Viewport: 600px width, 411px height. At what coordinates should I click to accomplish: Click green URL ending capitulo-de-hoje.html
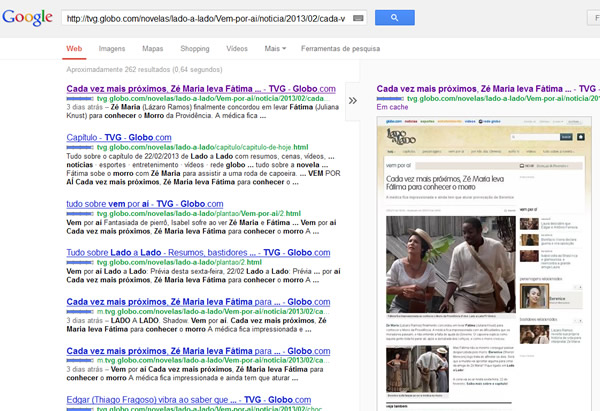tap(202, 147)
